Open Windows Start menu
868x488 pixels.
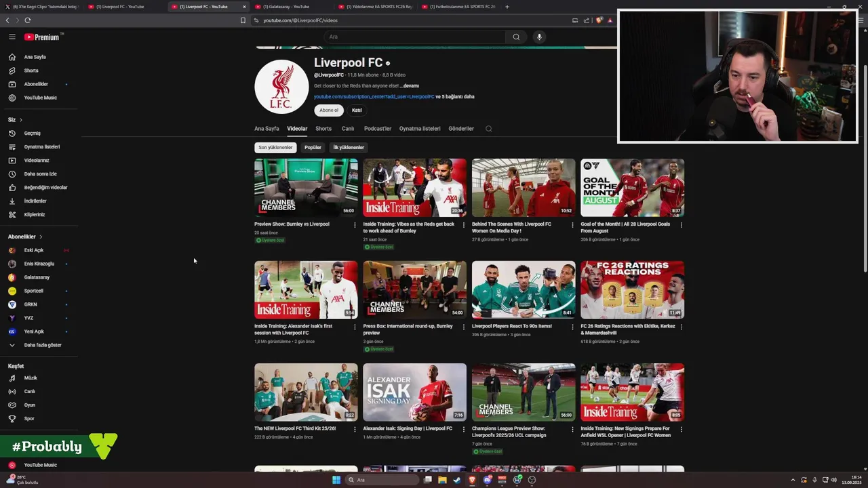[x=336, y=480]
